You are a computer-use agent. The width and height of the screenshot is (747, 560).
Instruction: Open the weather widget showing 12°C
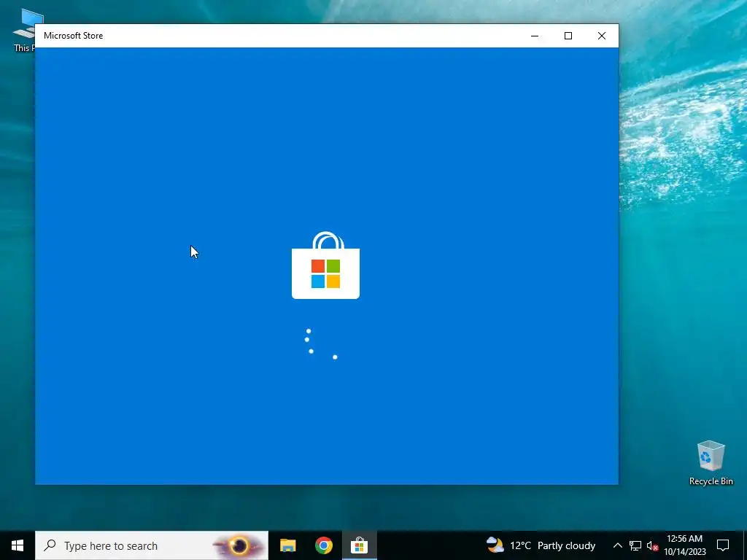pyautogui.click(x=541, y=545)
